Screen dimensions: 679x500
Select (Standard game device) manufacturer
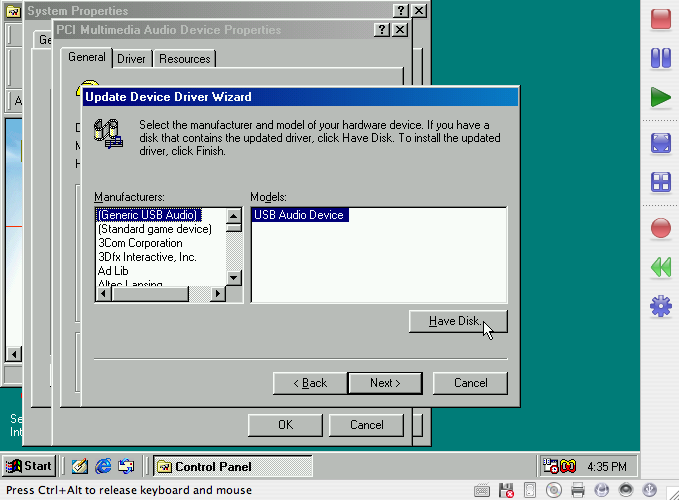[x=155, y=229]
